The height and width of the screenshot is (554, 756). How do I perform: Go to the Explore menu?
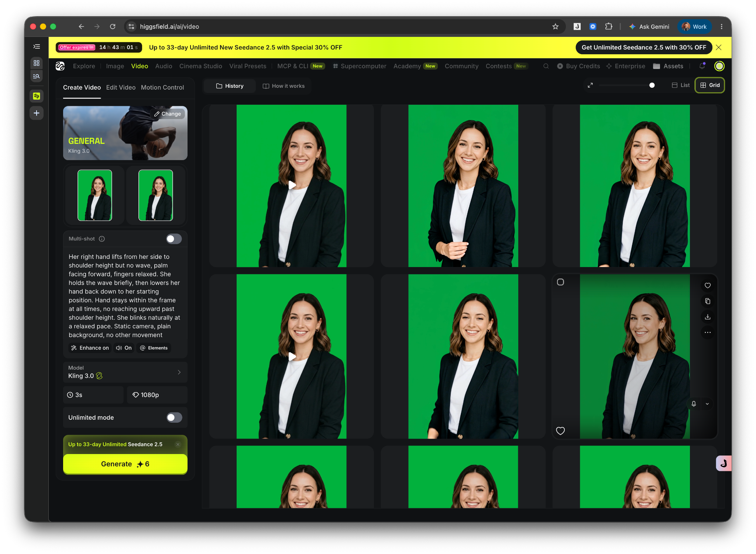point(84,66)
